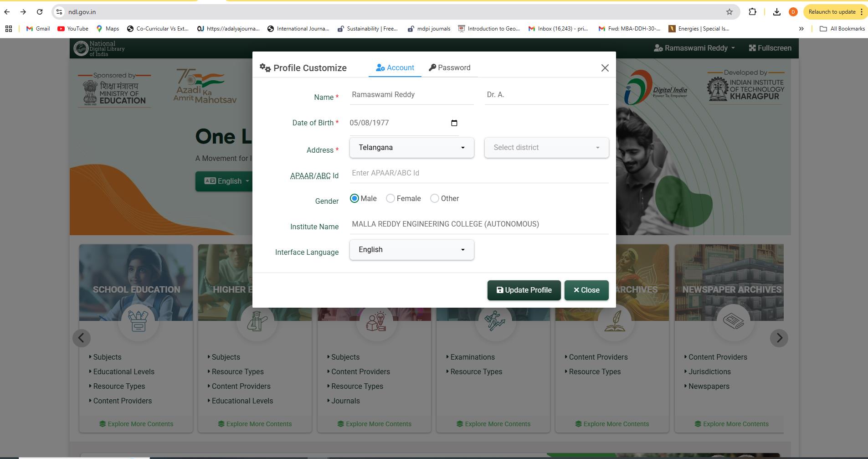
Task: Open the Chrome downloads icon
Action: (776, 12)
